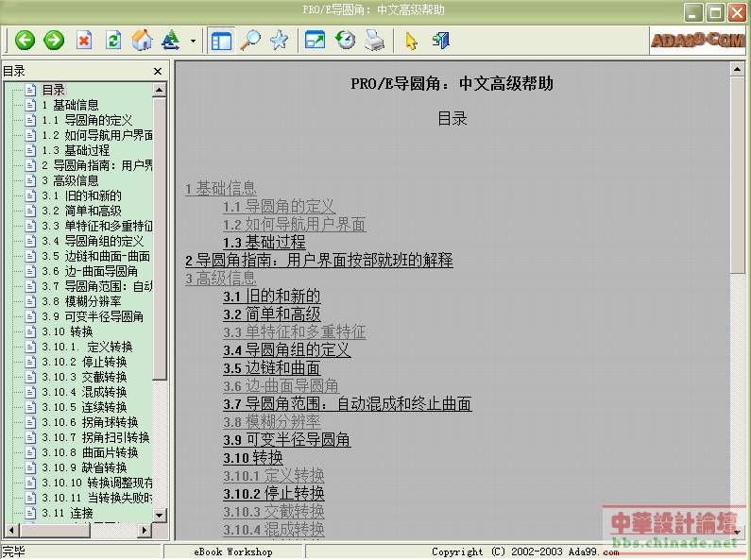Image resolution: width=751 pixels, height=560 pixels.
Task: Click the yellow cursor pointer icon
Action: (411, 41)
